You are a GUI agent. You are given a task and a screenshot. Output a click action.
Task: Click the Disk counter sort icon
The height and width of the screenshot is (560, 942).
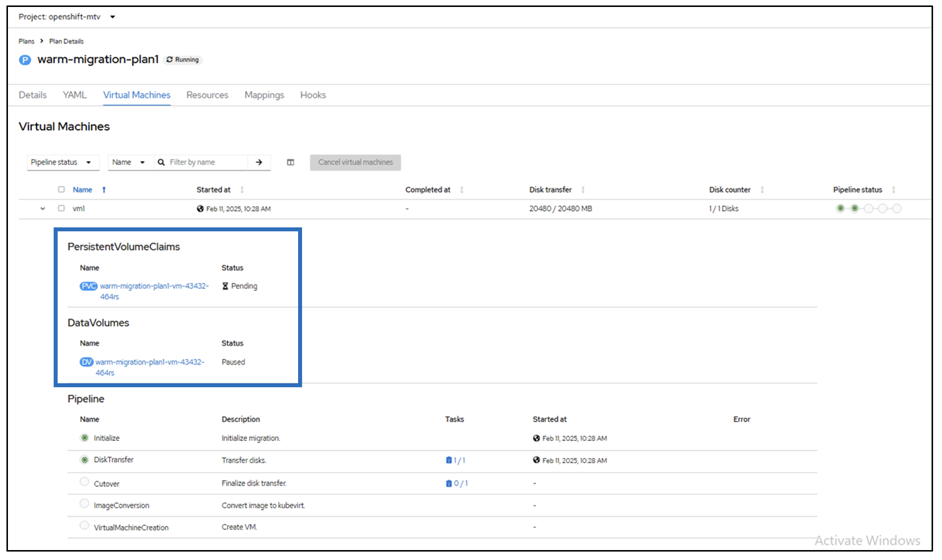(762, 190)
